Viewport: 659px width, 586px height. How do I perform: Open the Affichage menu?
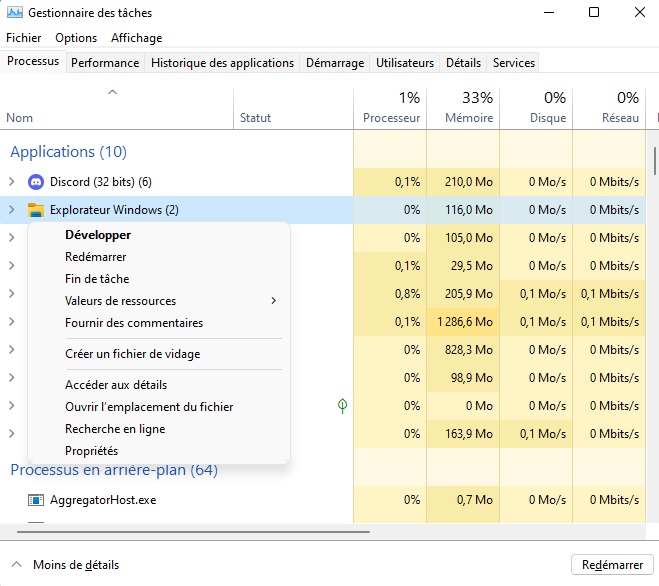point(136,38)
